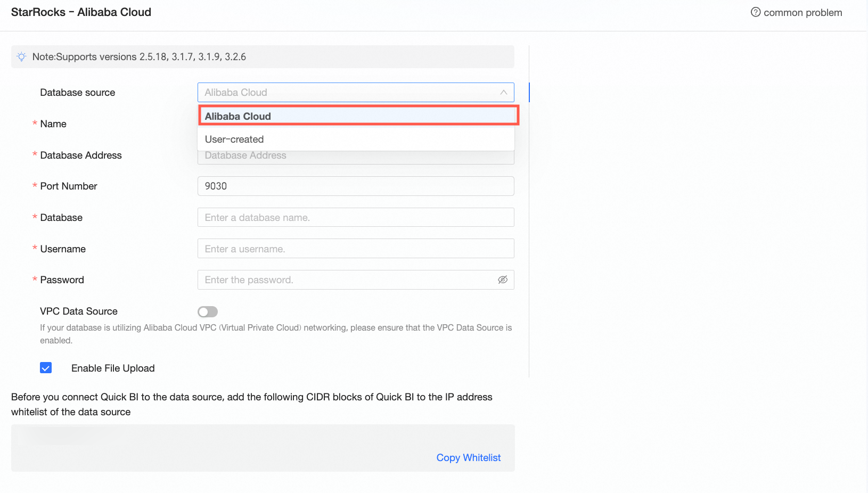Screen dimensions: 868x493
Task: Click the CIDR blocks whitelist instruction text
Action: [x=252, y=405]
